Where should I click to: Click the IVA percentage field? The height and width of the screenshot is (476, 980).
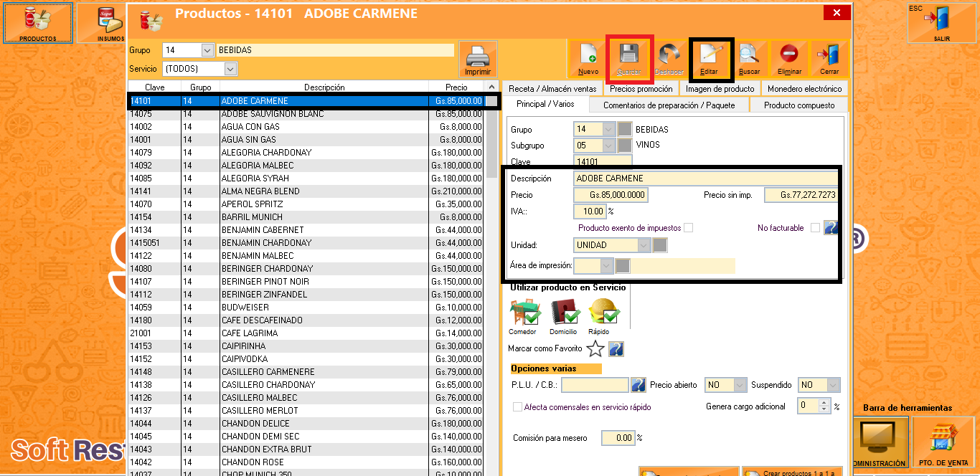point(590,211)
